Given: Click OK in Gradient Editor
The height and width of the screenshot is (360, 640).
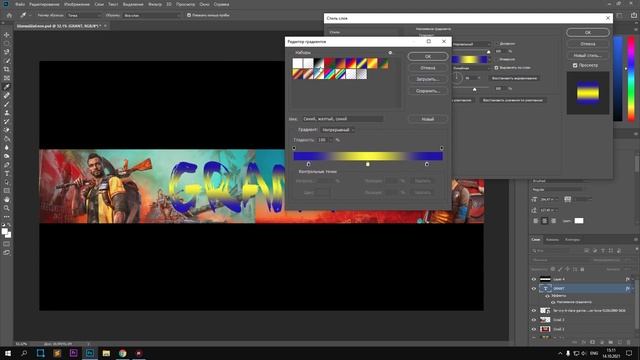Looking at the screenshot, I should 428,56.
